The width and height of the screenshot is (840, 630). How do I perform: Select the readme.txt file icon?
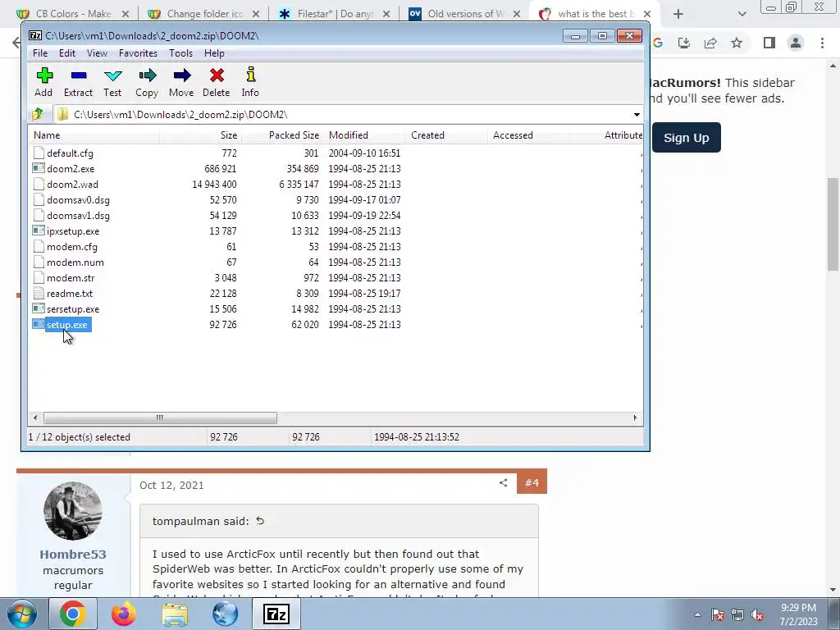tap(38, 294)
